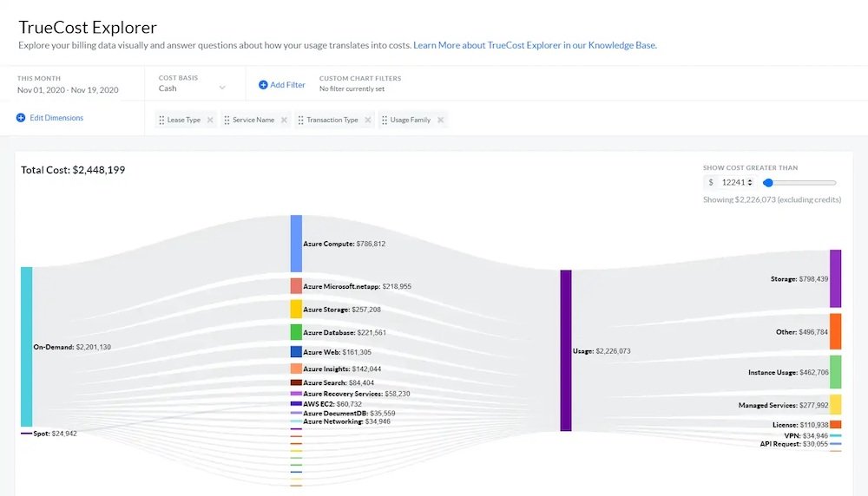868x496 pixels.
Task: Click the On-Demand: $2,201,130 label
Action: [x=72, y=347]
